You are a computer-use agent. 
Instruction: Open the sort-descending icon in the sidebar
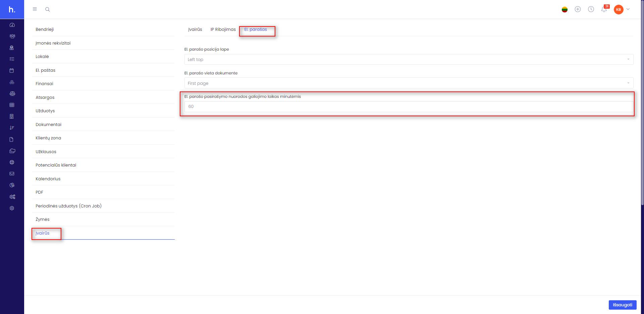12,128
